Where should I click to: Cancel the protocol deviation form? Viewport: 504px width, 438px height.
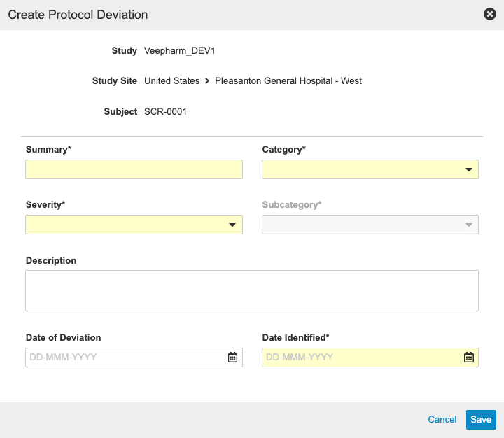pos(442,420)
